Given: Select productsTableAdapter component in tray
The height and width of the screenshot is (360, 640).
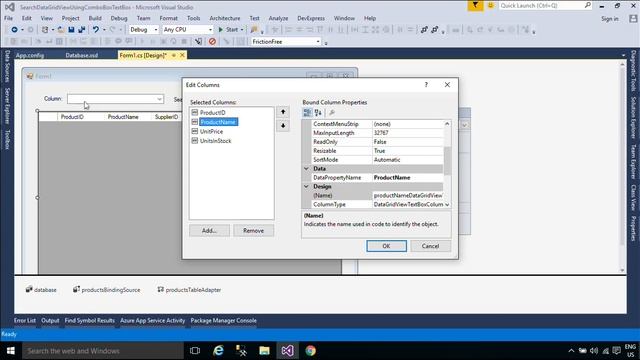Looking at the screenshot, I should click(189, 290).
